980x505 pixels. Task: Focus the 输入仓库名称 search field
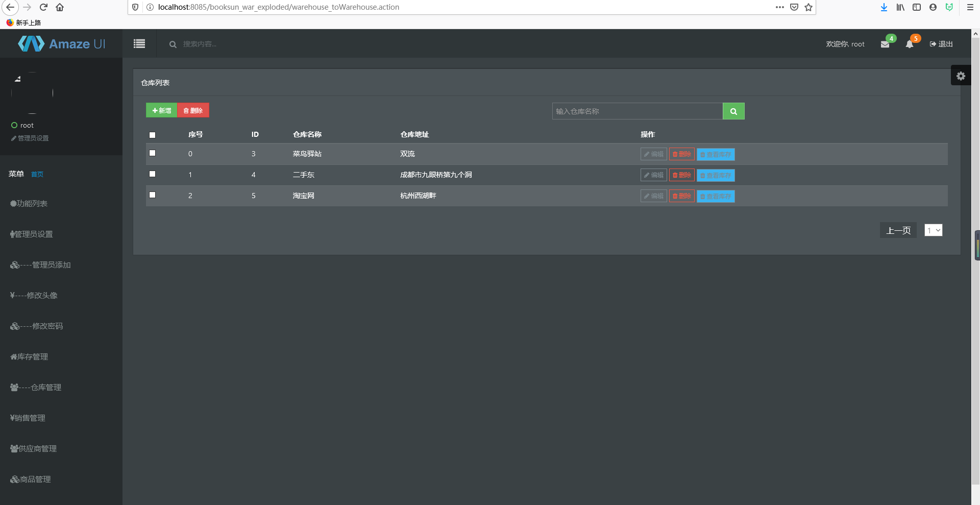pos(638,111)
